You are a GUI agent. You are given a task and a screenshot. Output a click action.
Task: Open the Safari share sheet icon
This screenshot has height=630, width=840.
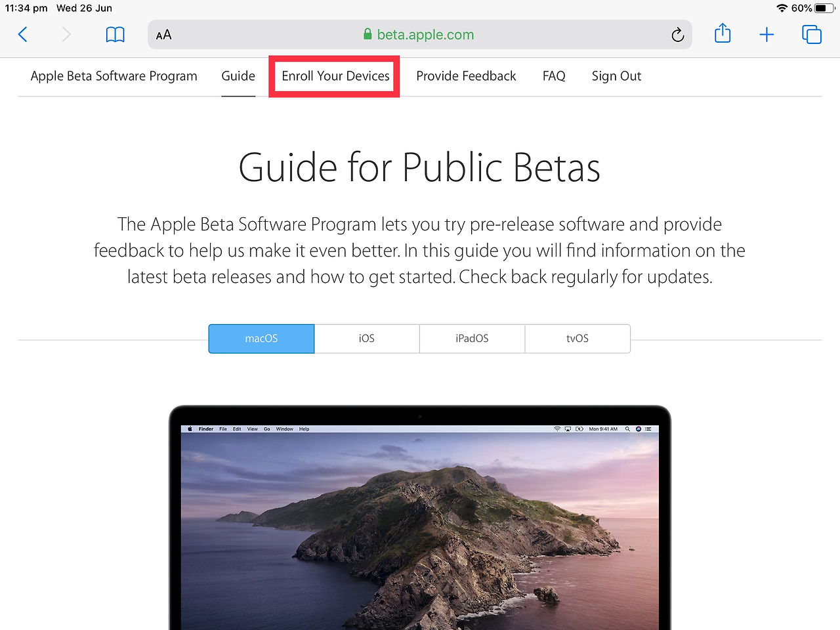pos(723,33)
